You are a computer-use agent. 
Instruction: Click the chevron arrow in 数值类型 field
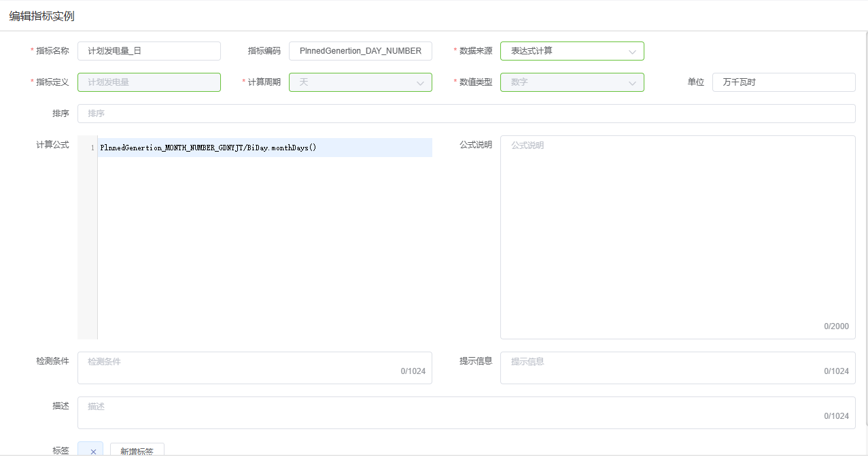632,83
